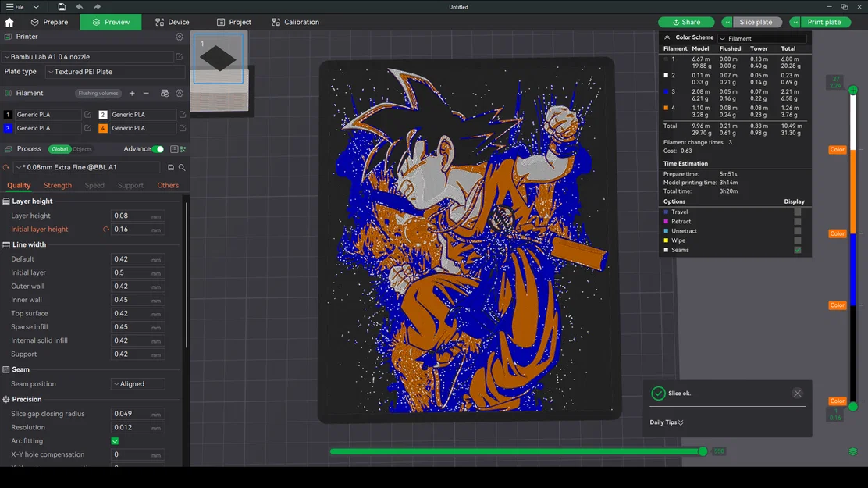Open Flushing volumes button
Image resolution: width=868 pixels, height=488 pixels.
98,93
